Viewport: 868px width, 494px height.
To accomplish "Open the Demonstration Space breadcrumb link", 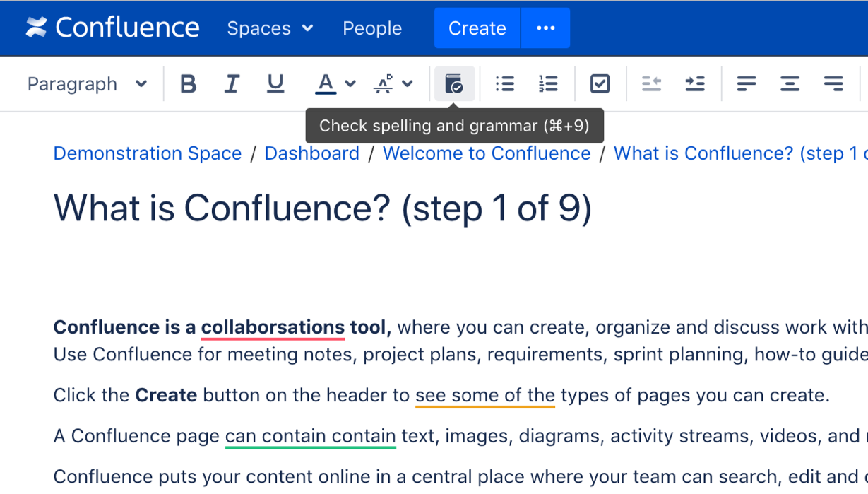I will [x=148, y=153].
